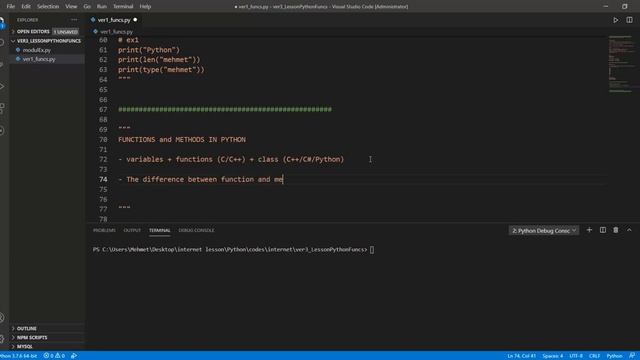
Task: Click line number 72 in the gutter
Action: point(103,160)
